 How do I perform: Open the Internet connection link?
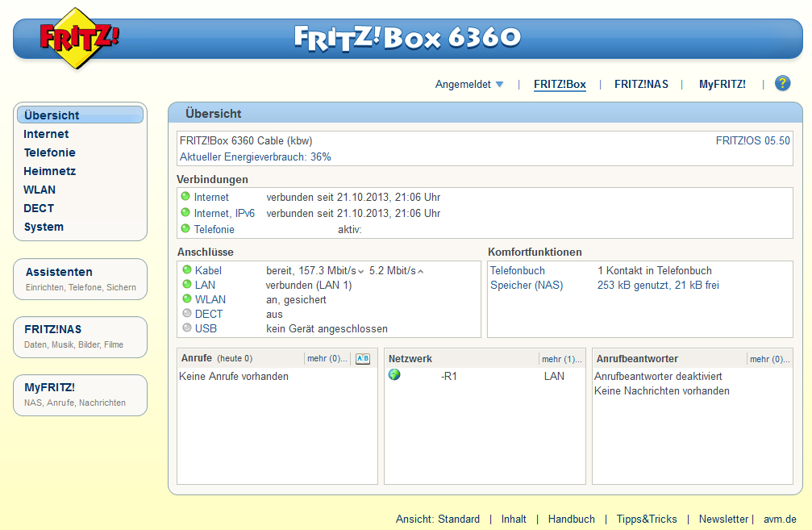click(x=211, y=198)
